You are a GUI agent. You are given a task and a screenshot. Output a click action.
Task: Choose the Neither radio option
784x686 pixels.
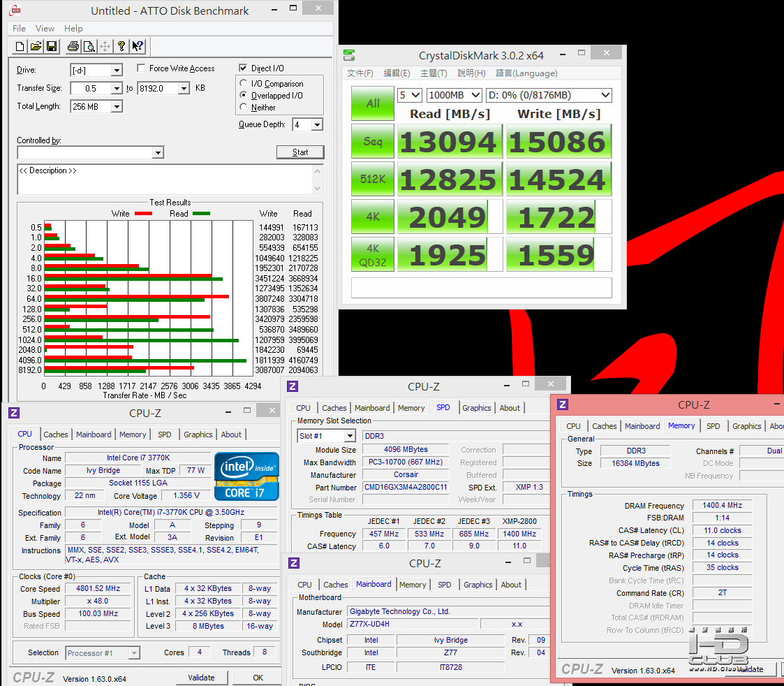coord(244,108)
